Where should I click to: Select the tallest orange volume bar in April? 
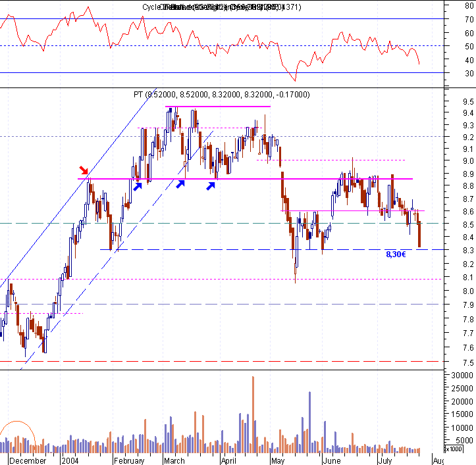253,414
